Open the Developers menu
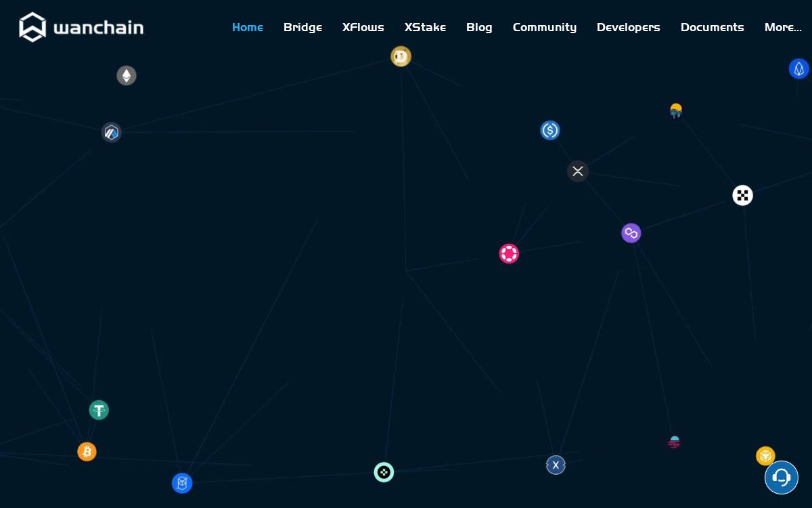 tap(629, 27)
